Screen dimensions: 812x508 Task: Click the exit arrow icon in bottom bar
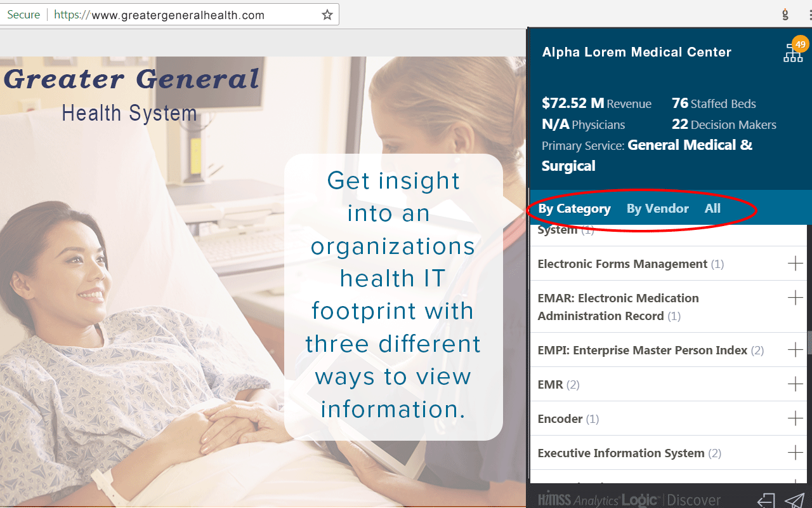coord(766,499)
